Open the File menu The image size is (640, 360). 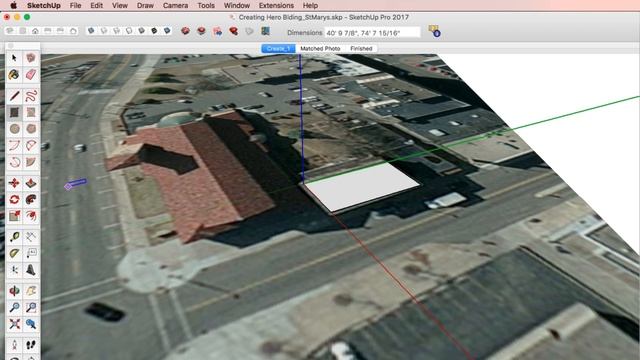[75, 5]
